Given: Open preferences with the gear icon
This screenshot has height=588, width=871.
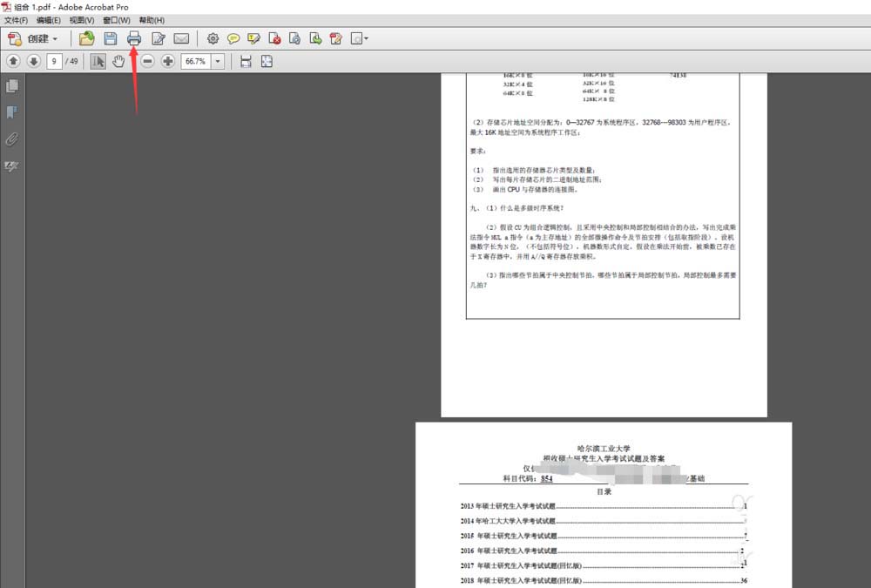Looking at the screenshot, I should click(x=213, y=38).
